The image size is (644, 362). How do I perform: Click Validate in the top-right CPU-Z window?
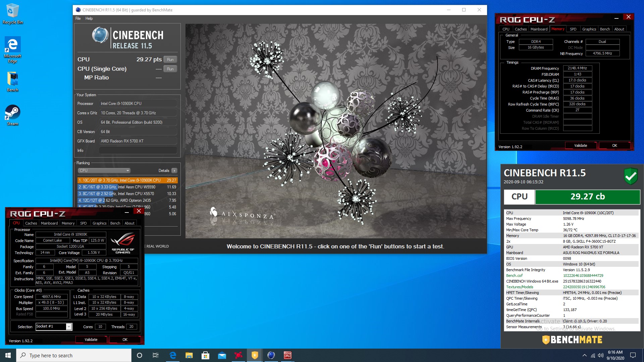(x=581, y=145)
